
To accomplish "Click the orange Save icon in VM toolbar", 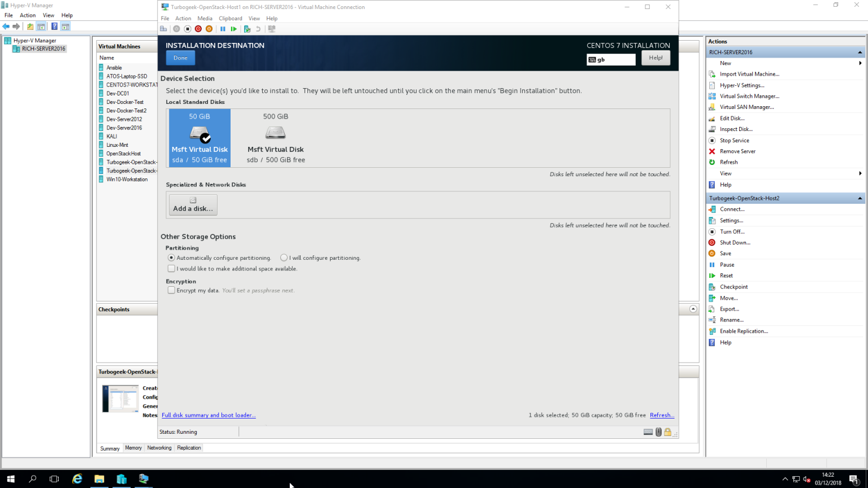I will (209, 29).
